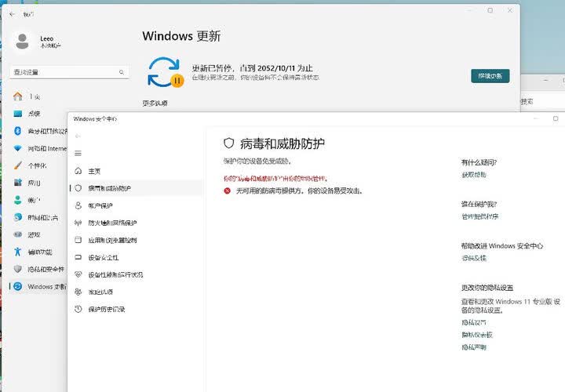The height and width of the screenshot is (392, 565).
Task: Open 病毒和威胁防护 shield icon in Security sidebar
Action: [x=78, y=188]
